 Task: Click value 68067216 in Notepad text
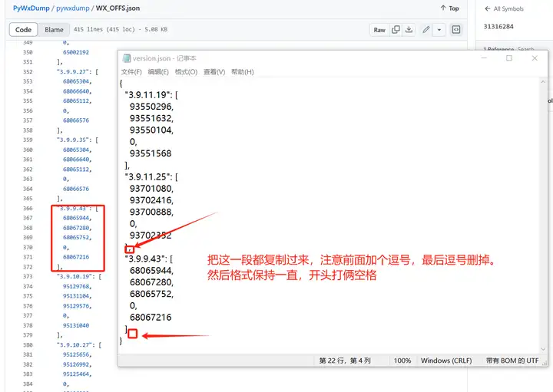pyautogui.click(x=151, y=318)
